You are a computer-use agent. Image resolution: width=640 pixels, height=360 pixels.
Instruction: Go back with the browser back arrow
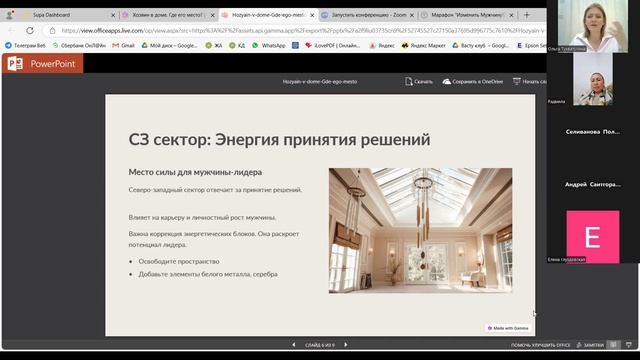point(11,31)
